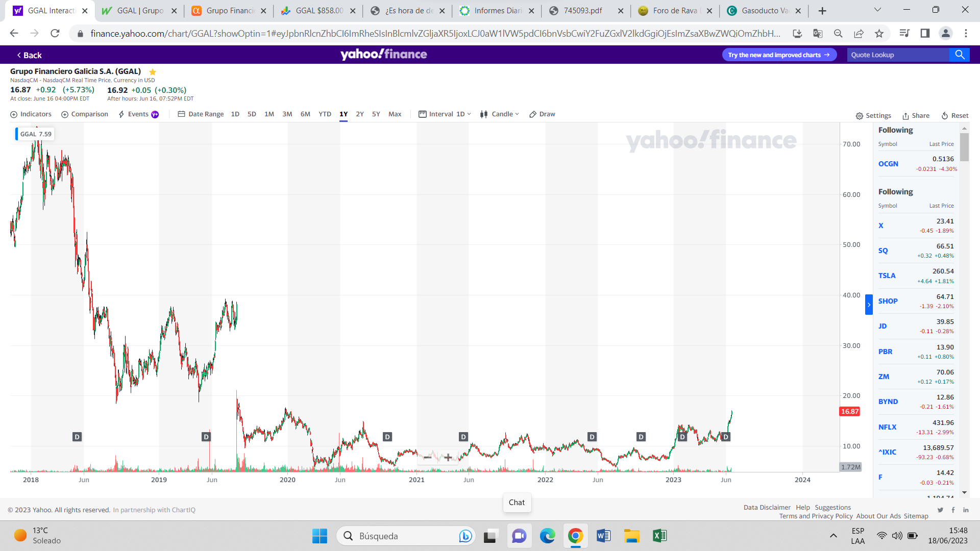Toggle the GGAL favorite star
This screenshot has height=551, width=980.
[153, 72]
